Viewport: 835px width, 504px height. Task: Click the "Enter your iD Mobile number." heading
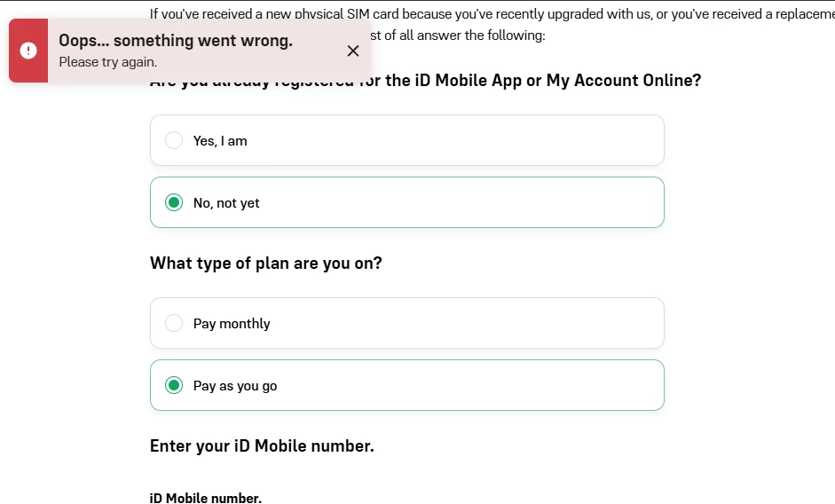point(262,446)
